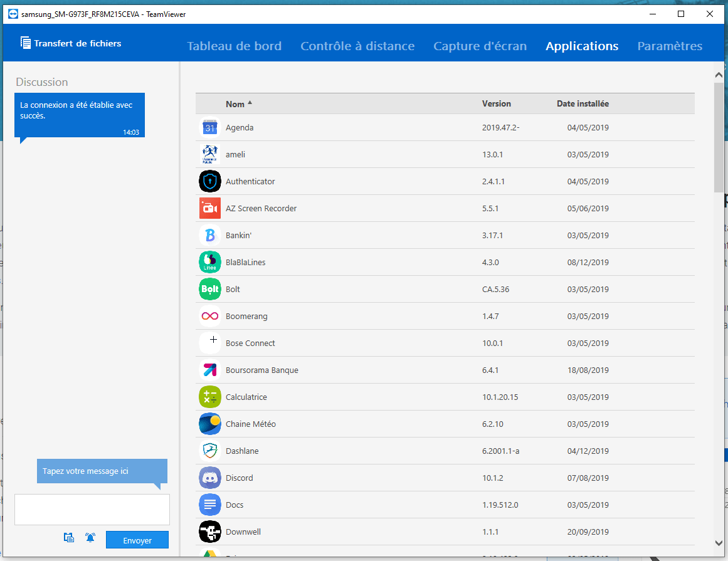This screenshot has height=561, width=728.
Task: Select the Bankin' app name
Action: (x=239, y=235)
